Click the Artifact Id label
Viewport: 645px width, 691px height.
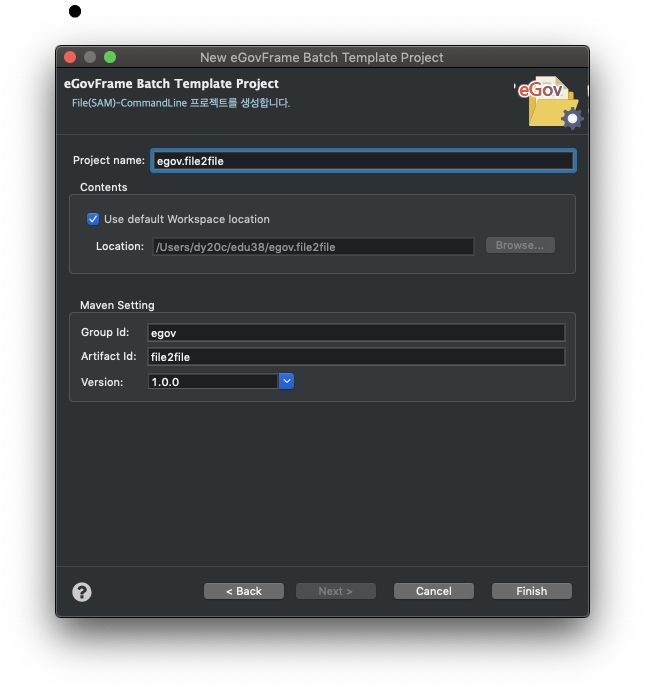pyautogui.click(x=108, y=356)
